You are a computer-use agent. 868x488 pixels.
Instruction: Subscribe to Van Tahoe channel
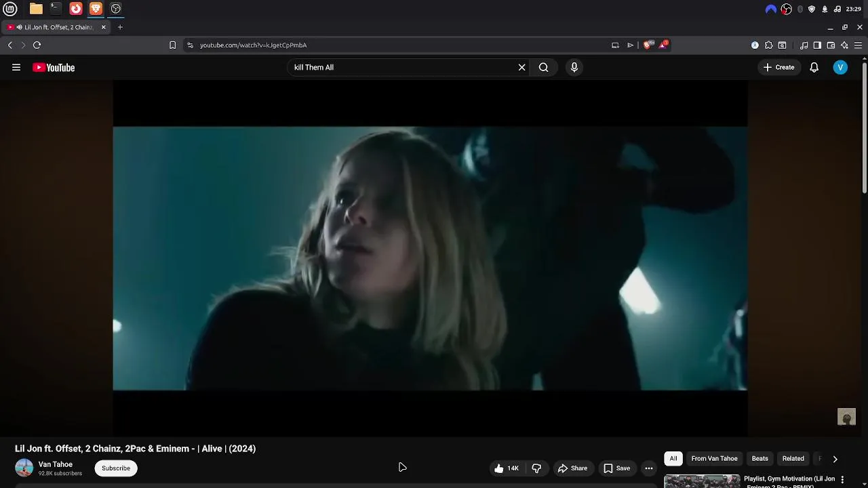[116, 468]
